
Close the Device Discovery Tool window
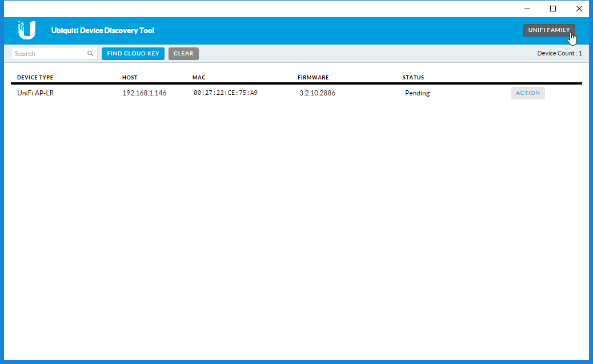click(x=579, y=9)
